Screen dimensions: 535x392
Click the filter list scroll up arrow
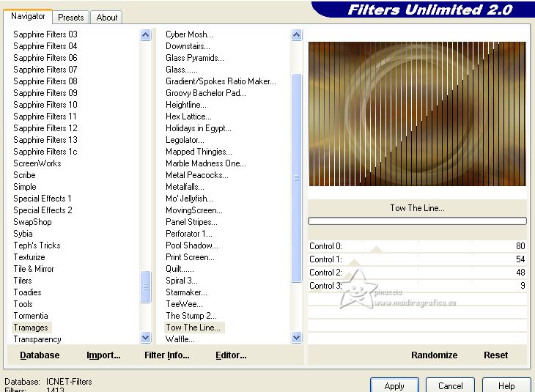(x=297, y=34)
